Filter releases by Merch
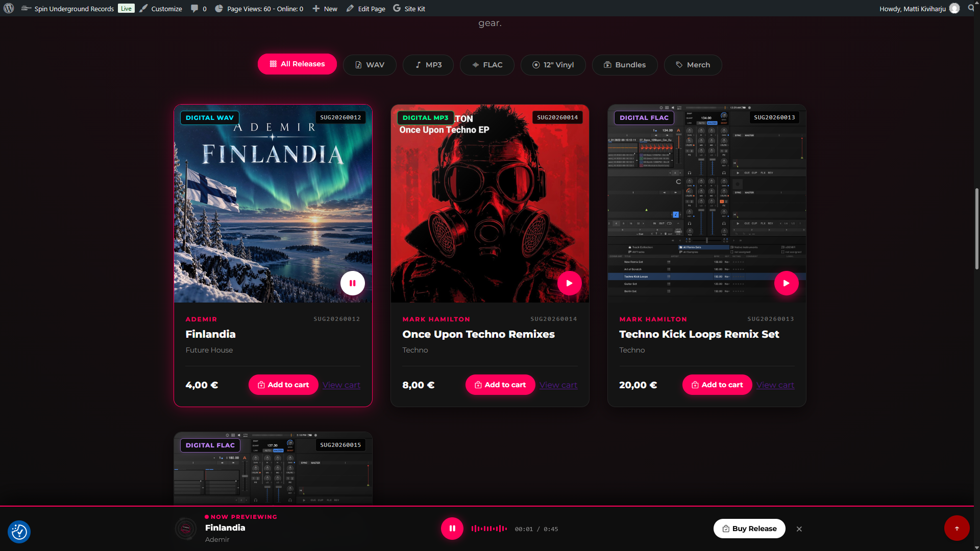Viewport: 980px width, 551px height. click(x=693, y=65)
